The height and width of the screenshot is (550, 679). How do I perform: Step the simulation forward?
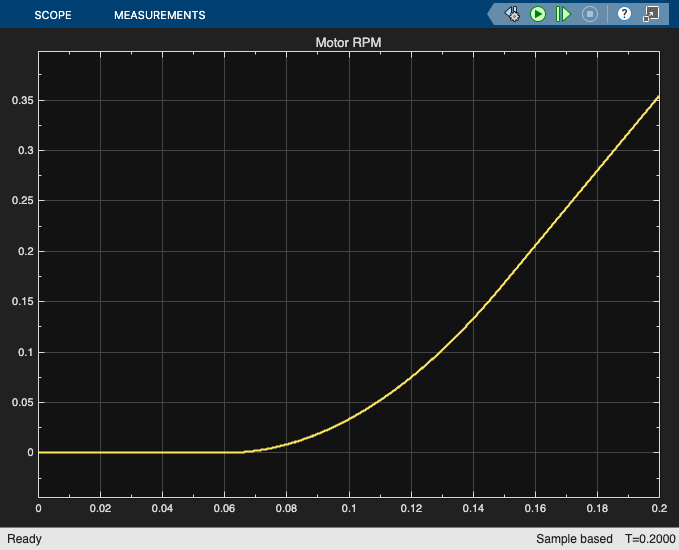tap(563, 14)
